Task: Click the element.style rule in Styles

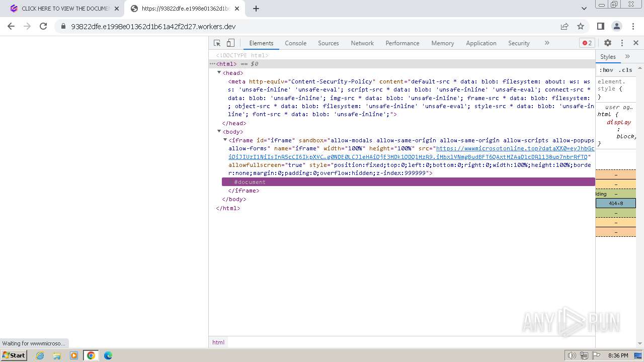Action: [612, 85]
